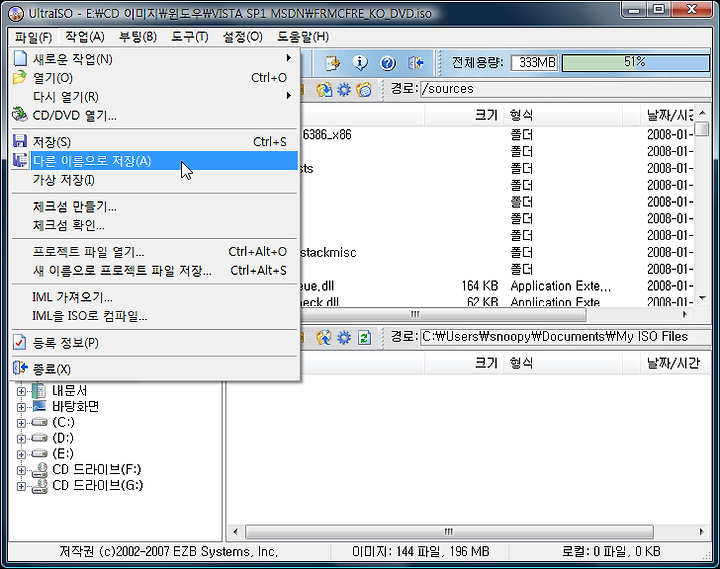
Task: Select 다른 이름으로 저장(A) entry
Action: [x=155, y=161]
